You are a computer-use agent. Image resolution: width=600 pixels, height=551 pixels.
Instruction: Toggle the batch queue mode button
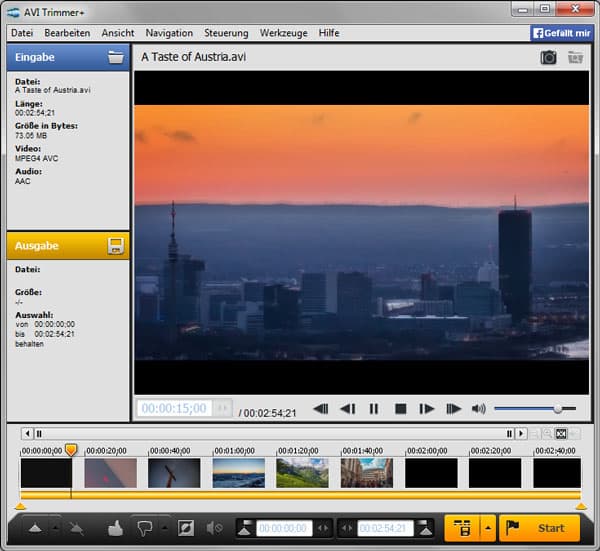coord(461,527)
